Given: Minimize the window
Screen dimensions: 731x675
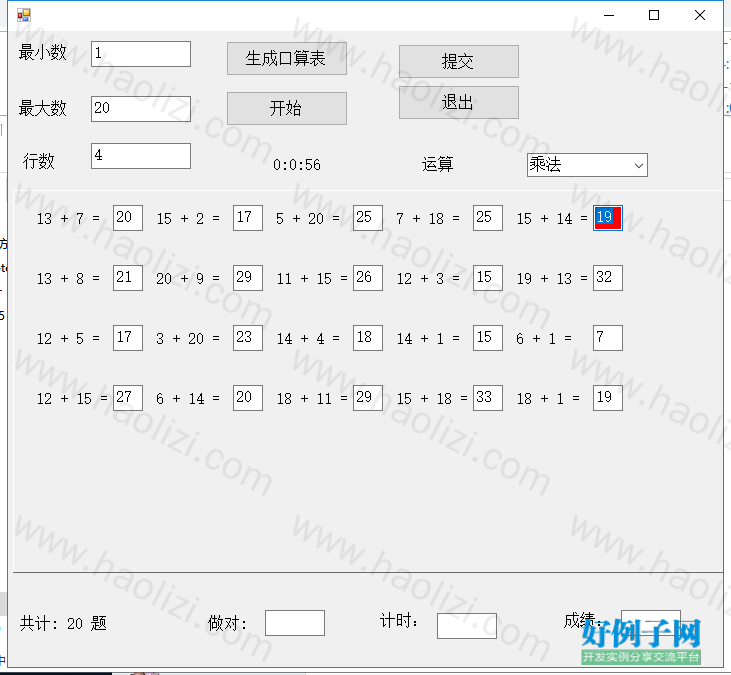Looking at the screenshot, I should pos(609,15).
